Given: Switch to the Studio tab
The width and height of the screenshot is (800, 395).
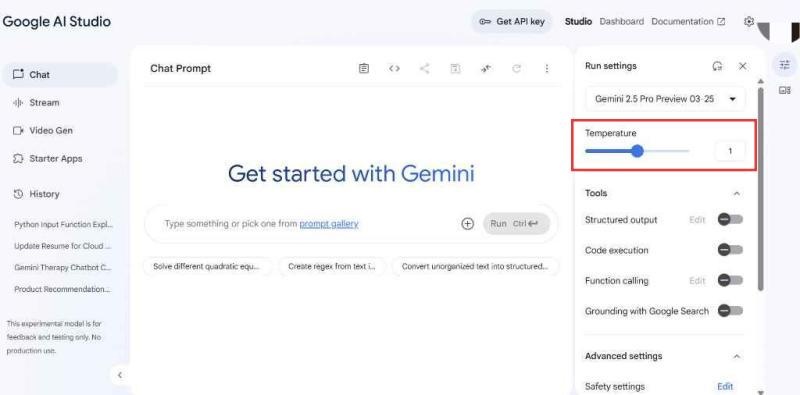Looking at the screenshot, I should point(578,22).
